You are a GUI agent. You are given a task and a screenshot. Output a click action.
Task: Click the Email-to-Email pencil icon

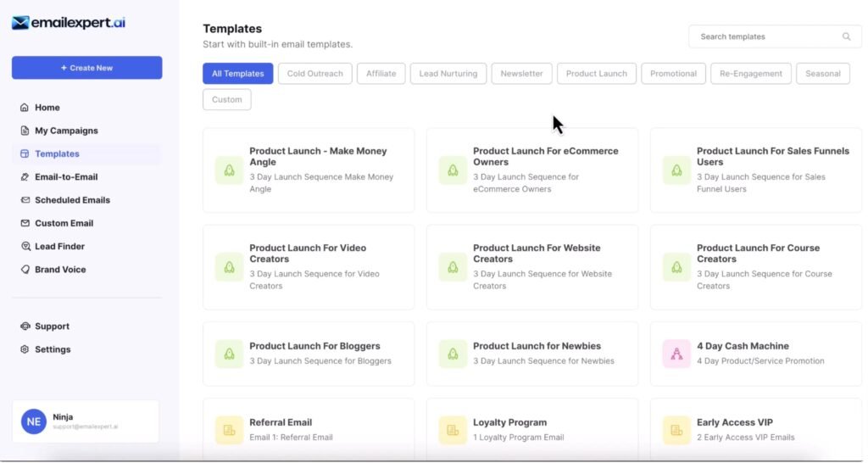(25, 177)
